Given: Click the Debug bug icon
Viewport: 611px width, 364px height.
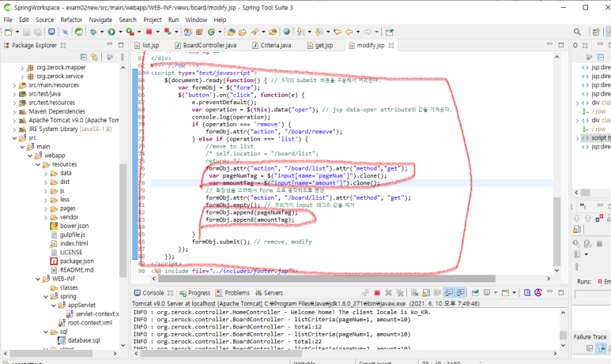Looking at the screenshot, I should click(93, 32).
